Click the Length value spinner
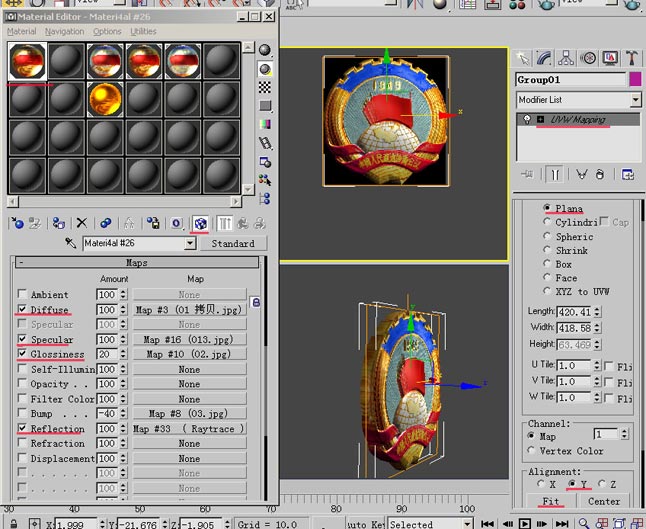 click(x=597, y=312)
